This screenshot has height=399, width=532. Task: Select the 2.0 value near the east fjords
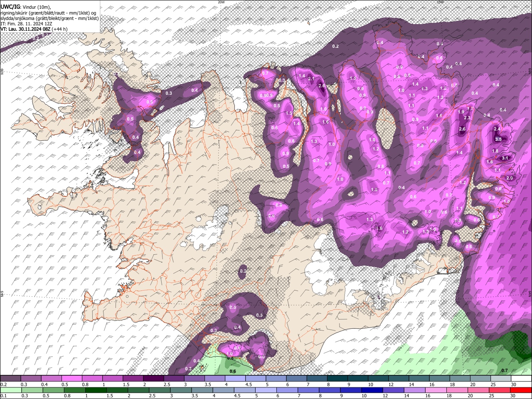click(510, 178)
